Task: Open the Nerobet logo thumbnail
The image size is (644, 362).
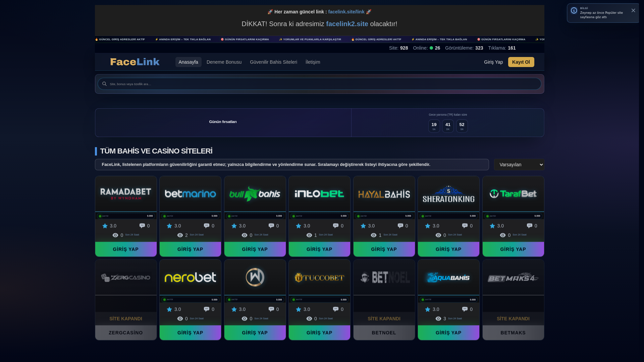Action: tap(190, 277)
